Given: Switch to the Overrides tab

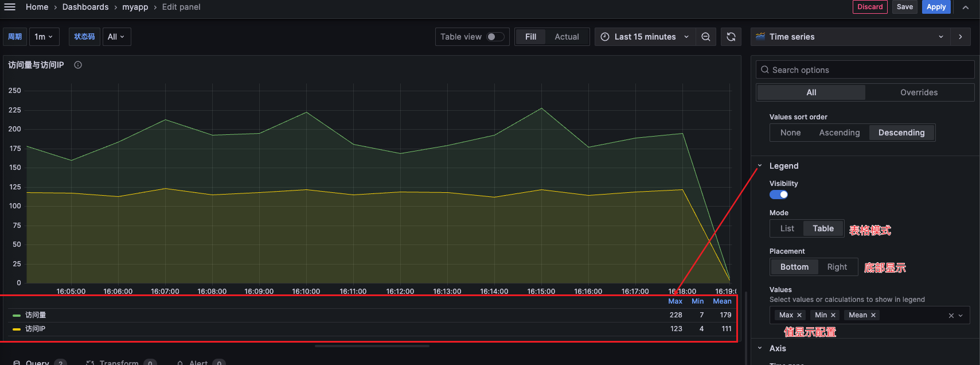Looking at the screenshot, I should (919, 92).
